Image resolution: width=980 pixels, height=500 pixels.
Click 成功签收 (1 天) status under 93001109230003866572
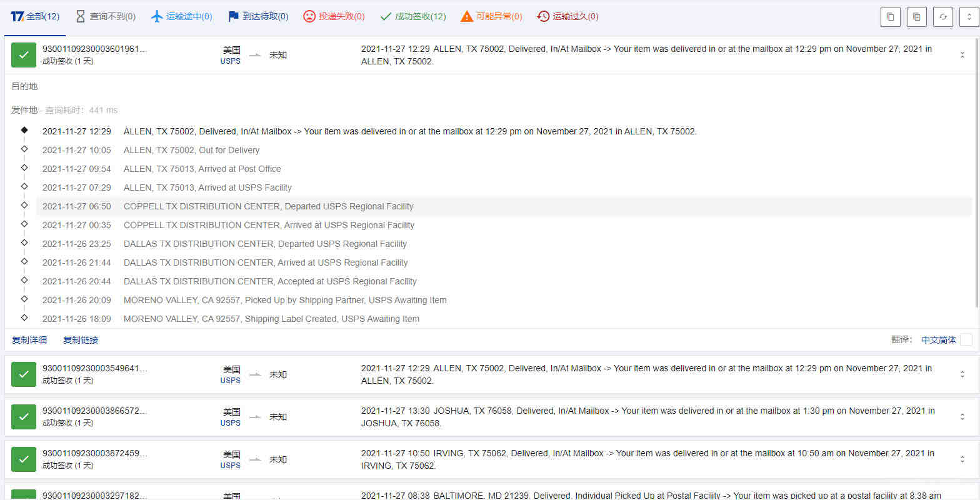pos(67,423)
